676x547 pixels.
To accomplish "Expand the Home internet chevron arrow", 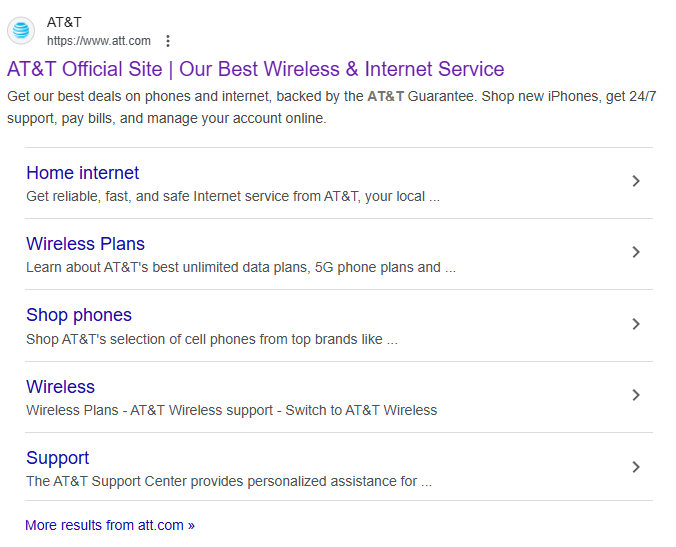I will tap(636, 181).
